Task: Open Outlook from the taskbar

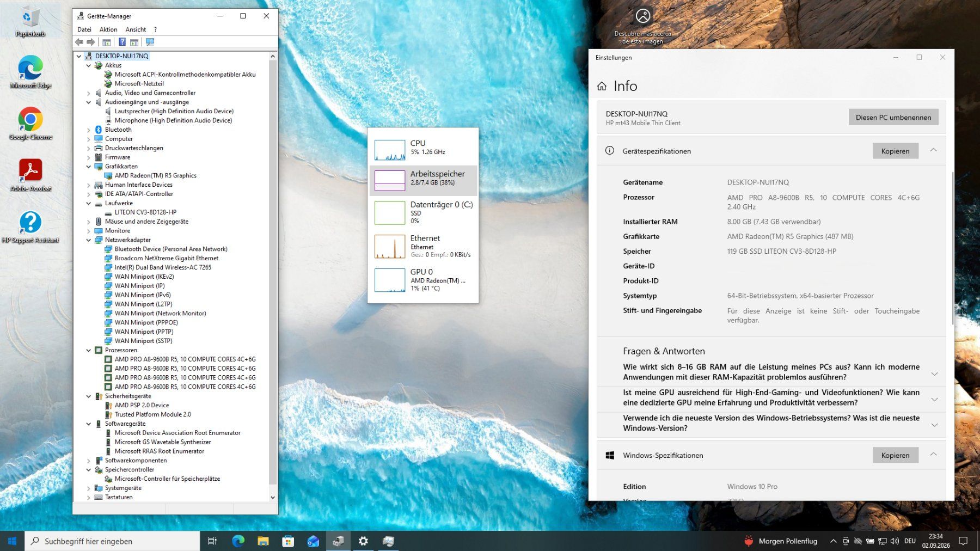Action: click(x=313, y=541)
